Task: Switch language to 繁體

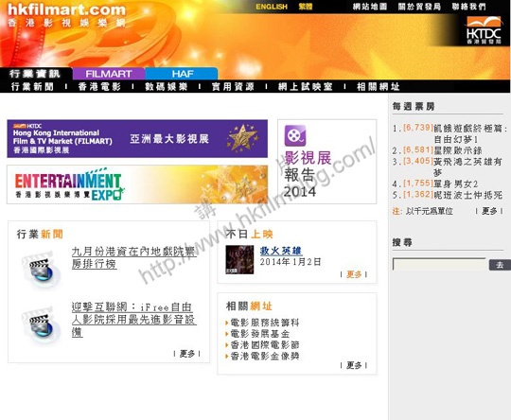Action: (306, 7)
